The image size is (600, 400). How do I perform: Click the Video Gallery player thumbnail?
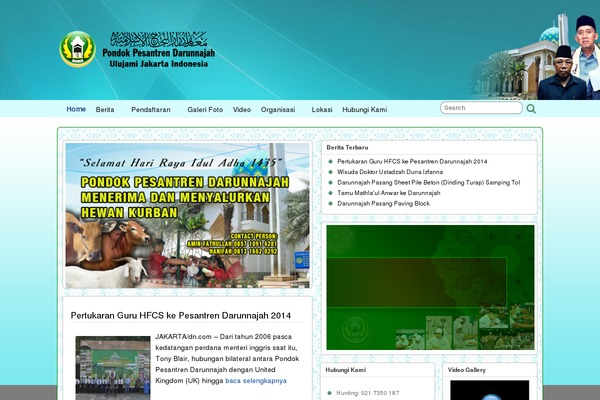pos(489,390)
